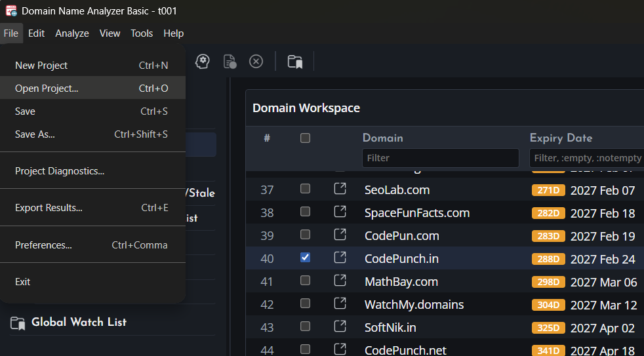The height and width of the screenshot is (356, 644).
Task: Click the MathBay.com domain name
Action: click(x=401, y=282)
